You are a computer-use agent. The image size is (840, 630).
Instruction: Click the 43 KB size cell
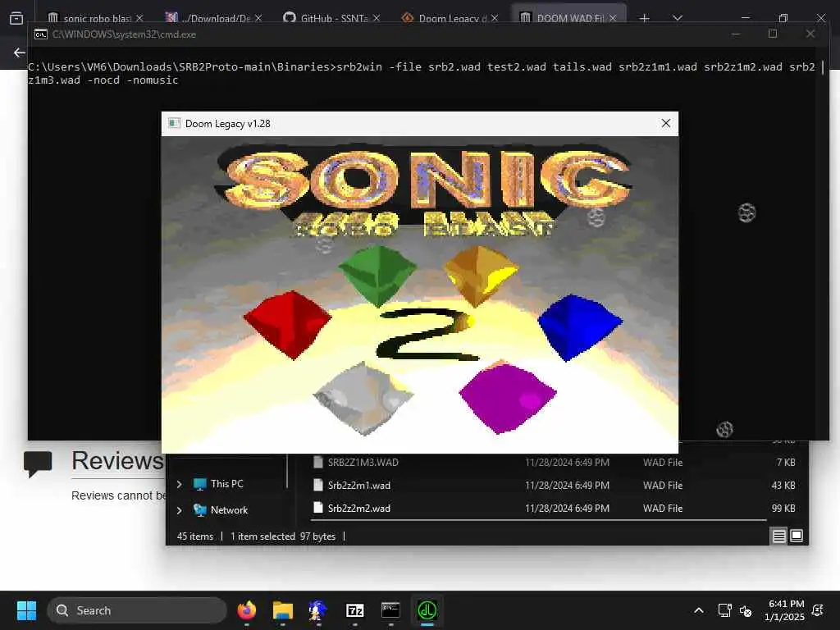coord(783,486)
